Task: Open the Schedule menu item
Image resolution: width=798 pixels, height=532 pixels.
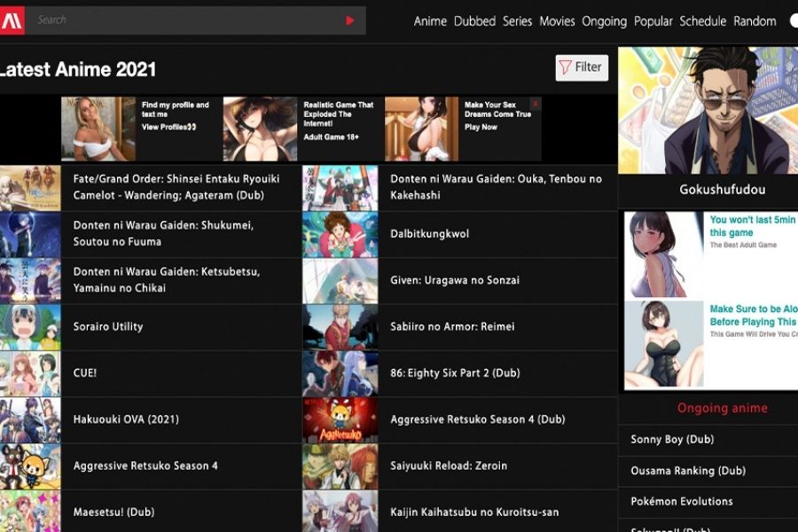Action: tap(703, 21)
